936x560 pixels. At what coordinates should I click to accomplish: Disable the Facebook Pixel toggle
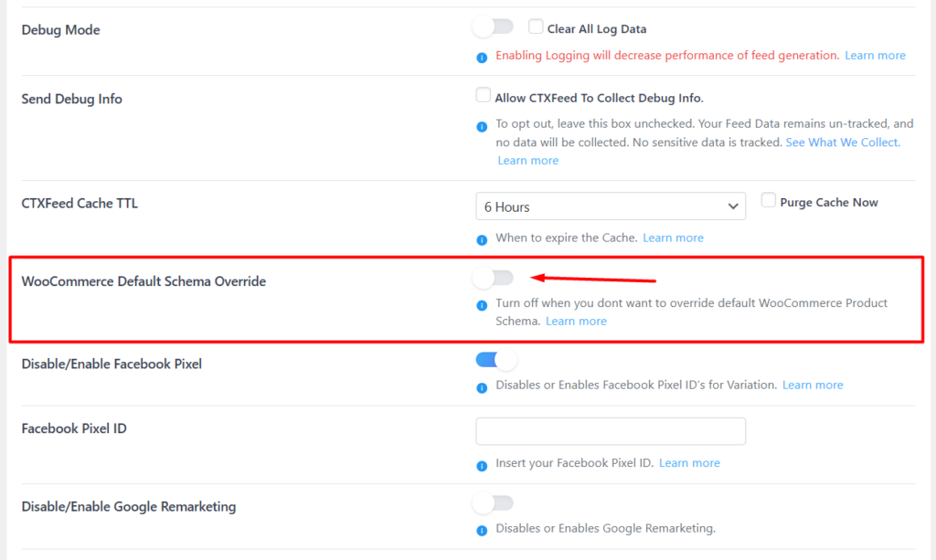coord(495,359)
